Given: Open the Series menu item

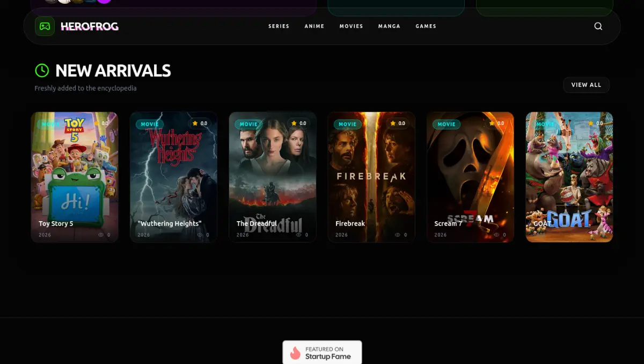Looking at the screenshot, I should [279, 26].
